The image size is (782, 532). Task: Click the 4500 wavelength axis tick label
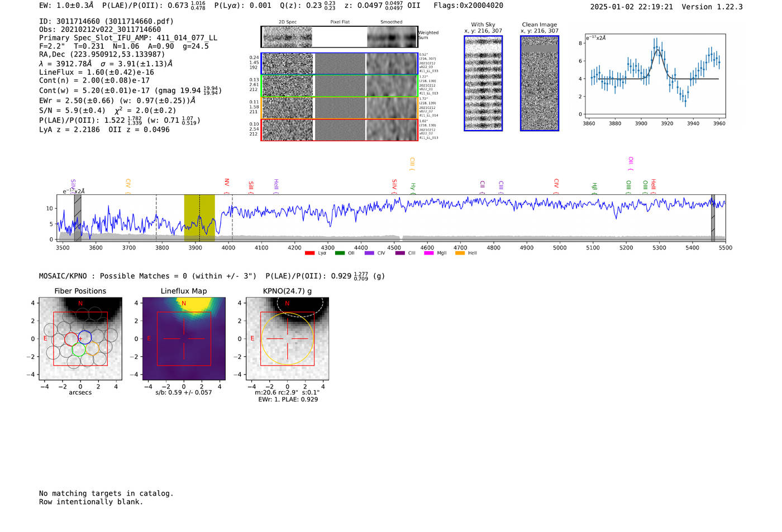pos(394,248)
